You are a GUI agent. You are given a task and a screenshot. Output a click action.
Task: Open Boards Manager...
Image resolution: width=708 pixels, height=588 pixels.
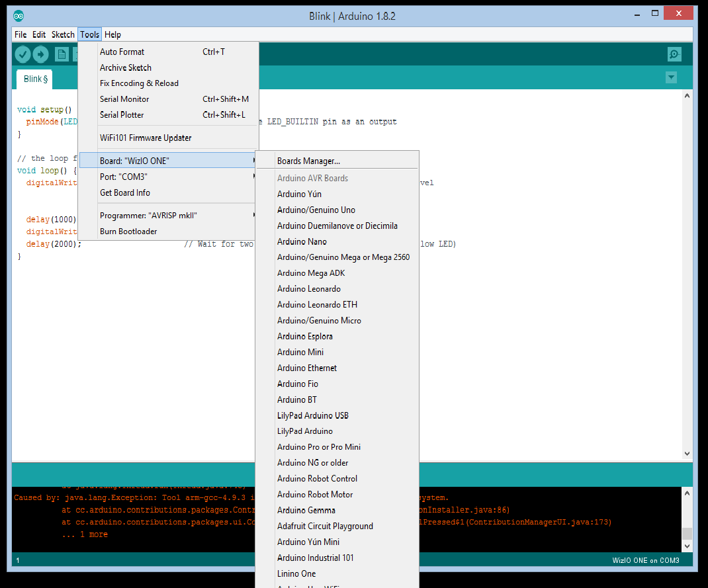point(337,161)
